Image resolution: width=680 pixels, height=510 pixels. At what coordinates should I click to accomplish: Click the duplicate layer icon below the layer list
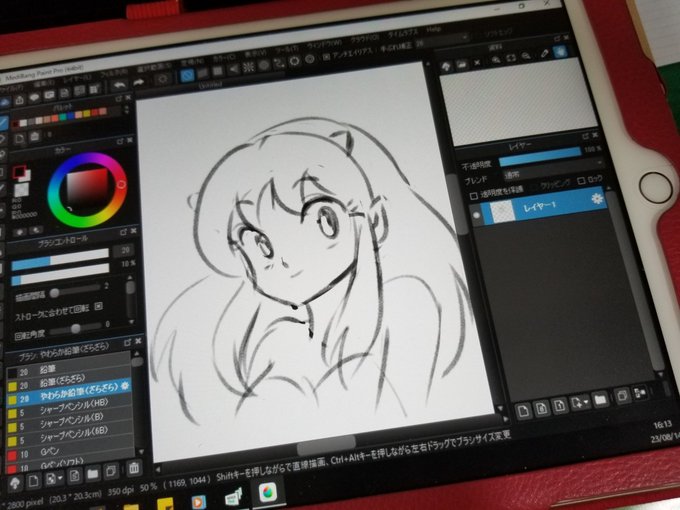coord(623,396)
